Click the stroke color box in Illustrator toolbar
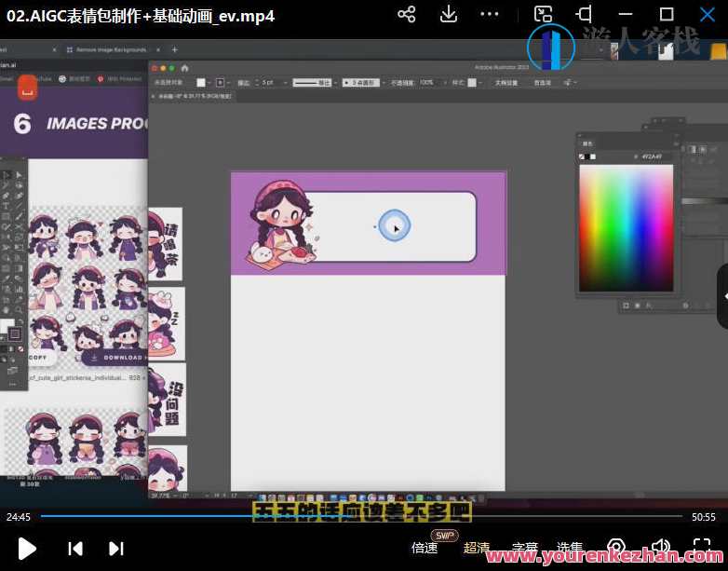This screenshot has width=728, height=571. tap(15, 334)
